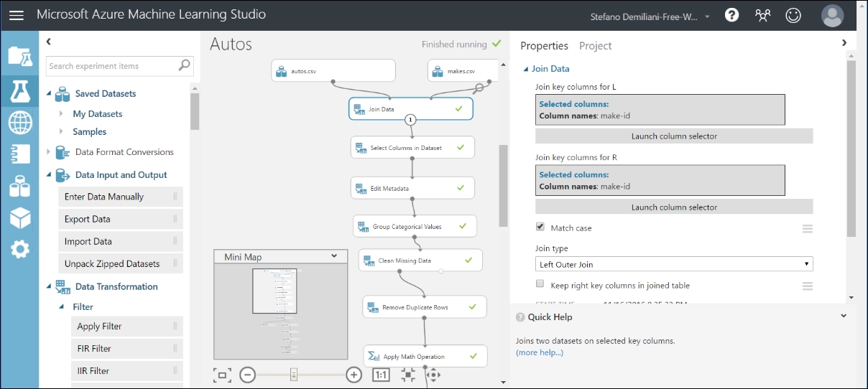Click the Quick Help question icon

click(520, 317)
